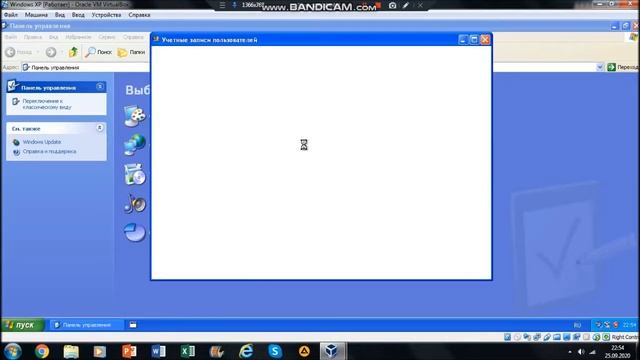Open the address bar dropdown arrow
Viewport: 640px width, 360px height.
600,67
